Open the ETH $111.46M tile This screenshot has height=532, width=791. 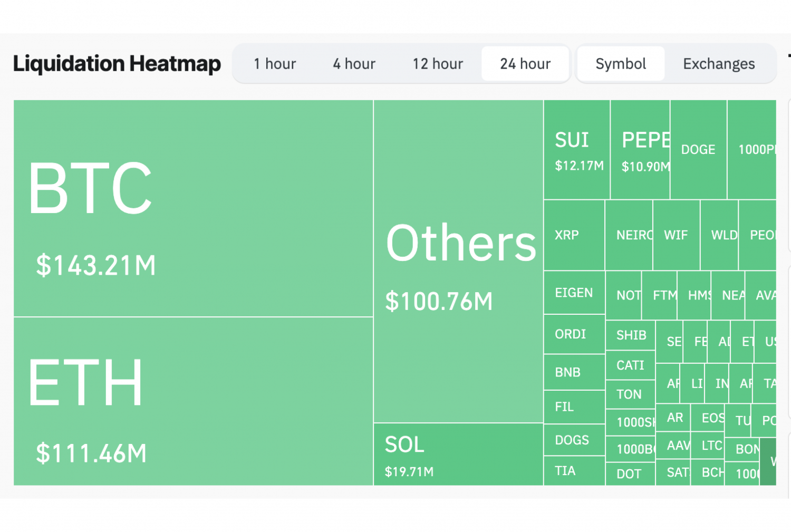(x=193, y=401)
